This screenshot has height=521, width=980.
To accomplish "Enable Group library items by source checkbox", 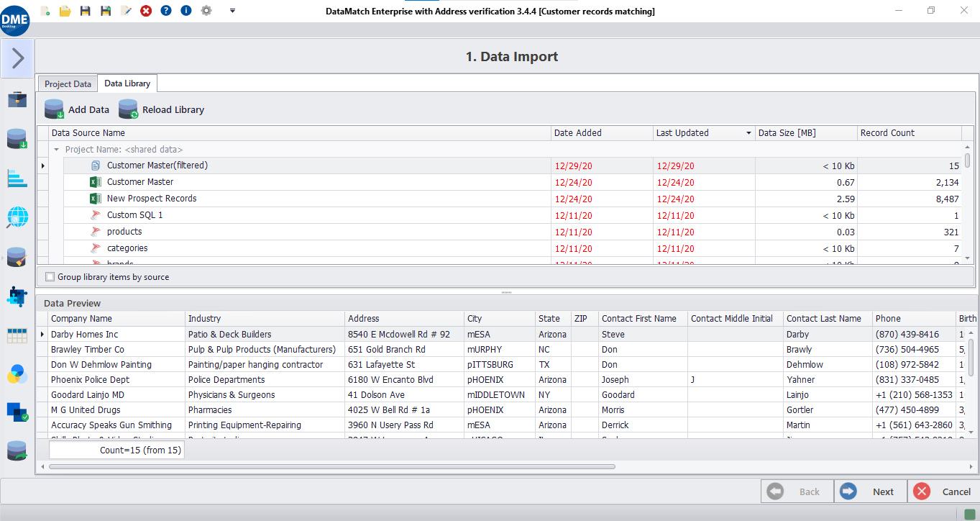I will point(50,277).
